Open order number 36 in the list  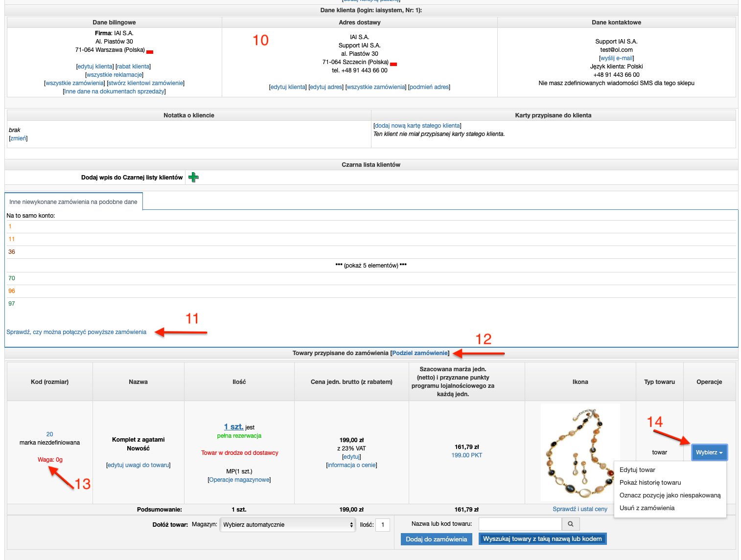coord(12,252)
